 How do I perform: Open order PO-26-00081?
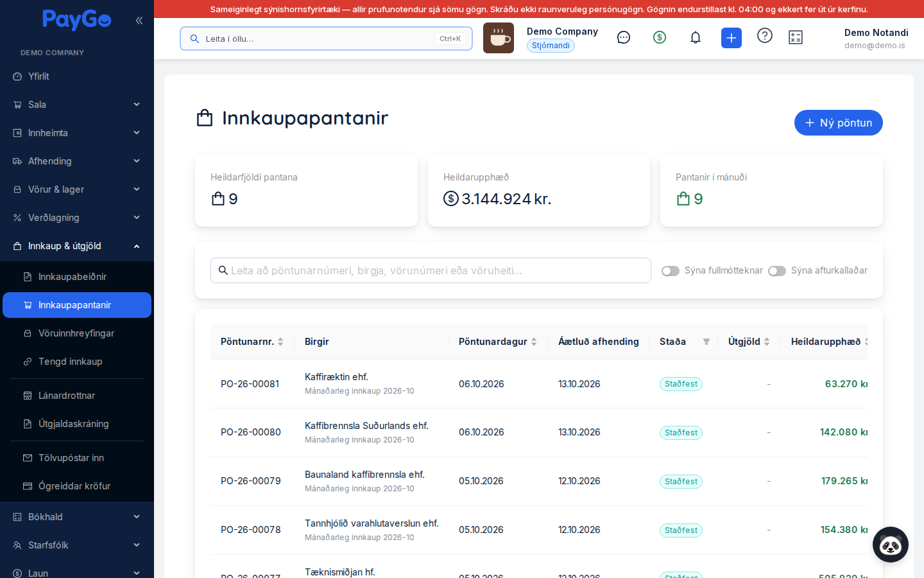250,384
